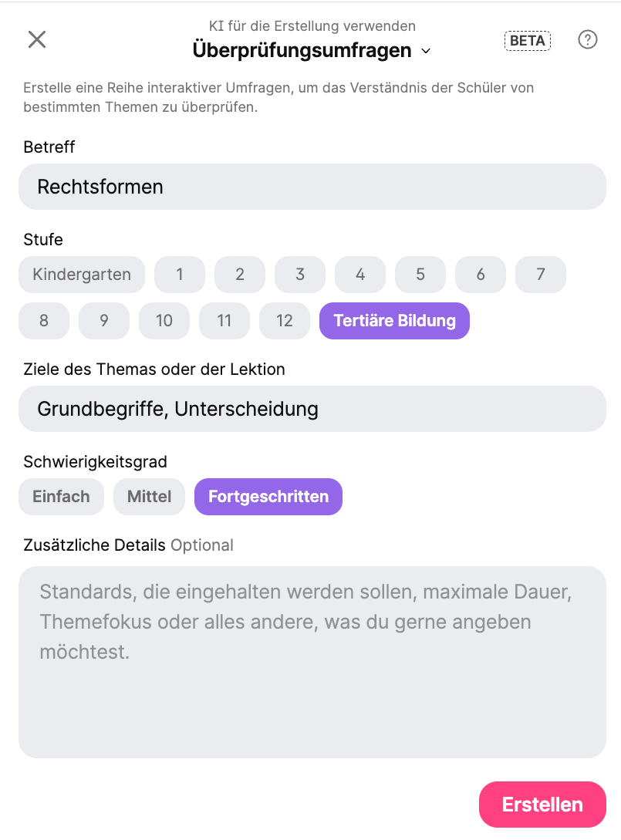Viewport: 621px width, 840px height.
Task: Select grade level 1
Action: pyautogui.click(x=180, y=275)
